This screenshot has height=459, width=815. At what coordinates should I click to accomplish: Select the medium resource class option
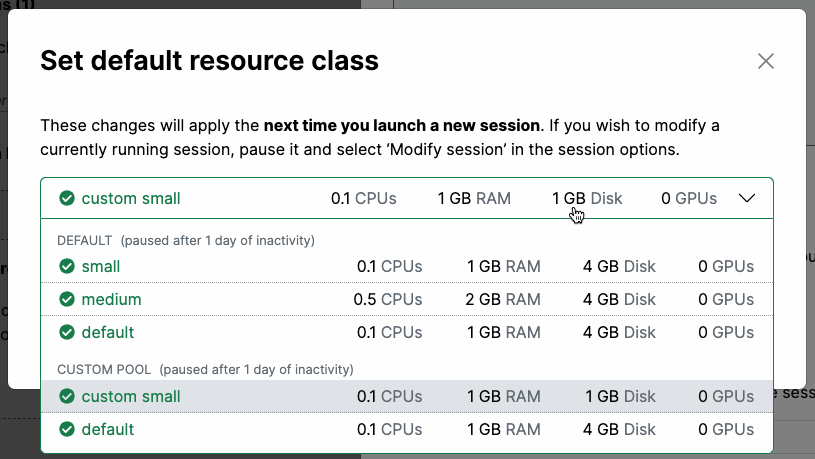coord(407,299)
